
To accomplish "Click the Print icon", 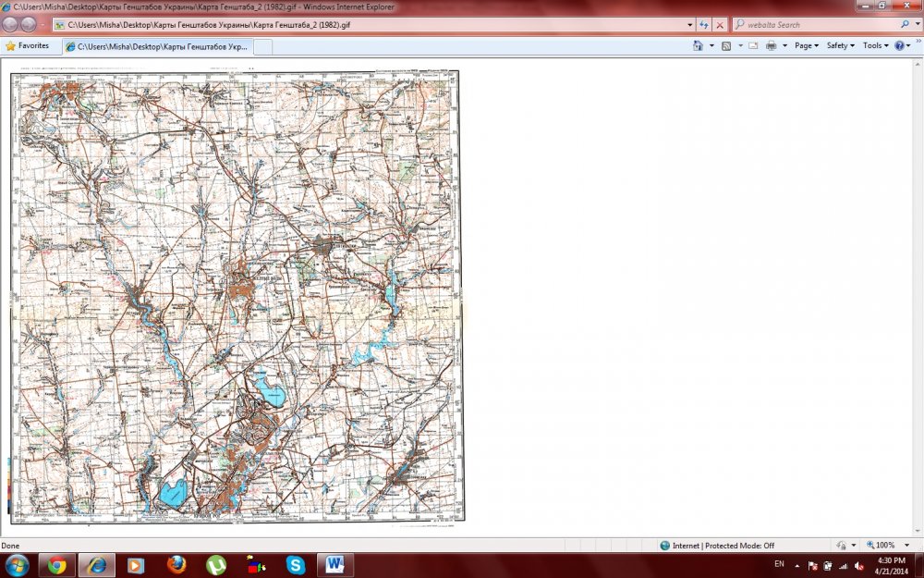I will click(x=771, y=45).
